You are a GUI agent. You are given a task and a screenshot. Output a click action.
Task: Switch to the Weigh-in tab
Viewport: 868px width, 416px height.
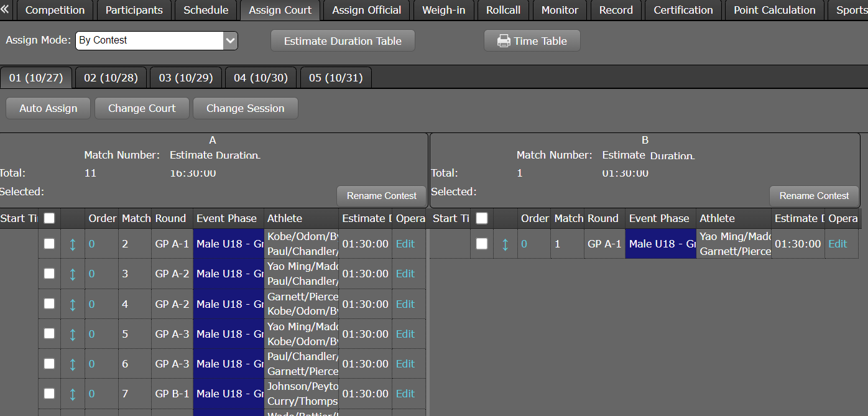tap(444, 11)
